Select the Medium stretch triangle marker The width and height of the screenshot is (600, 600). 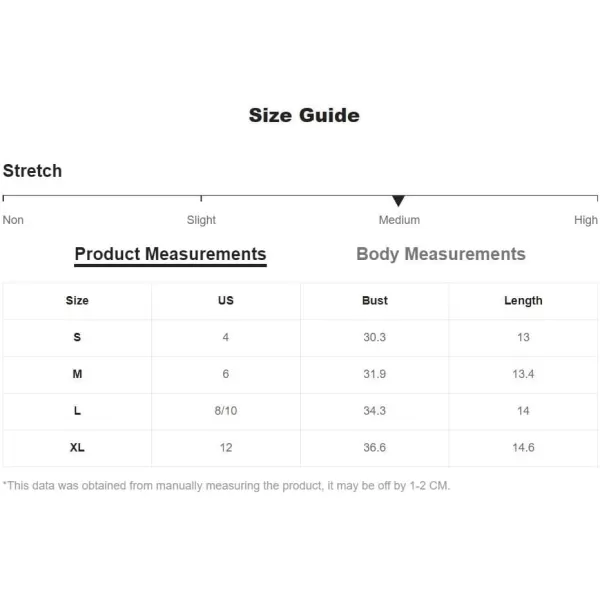pyautogui.click(x=398, y=201)
